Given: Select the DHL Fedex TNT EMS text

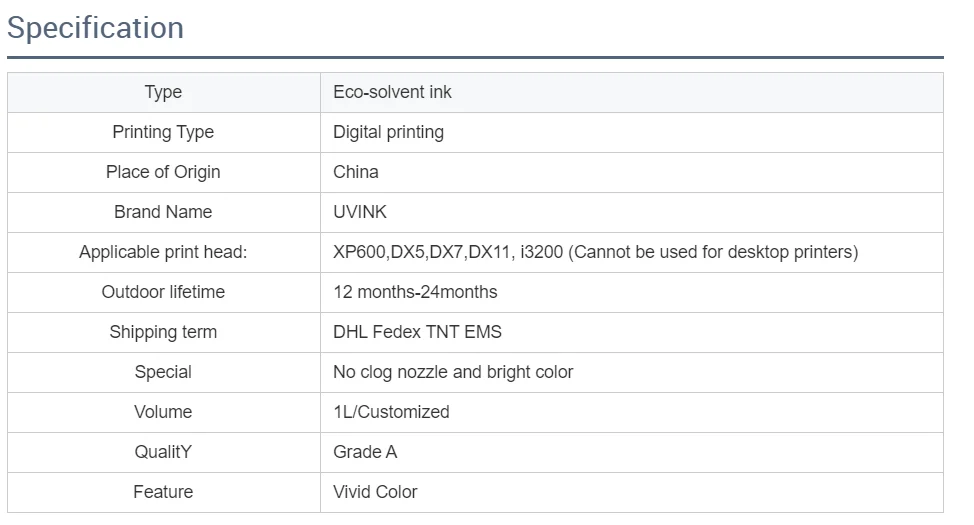Looking at the screenshot, I should 417,332.
